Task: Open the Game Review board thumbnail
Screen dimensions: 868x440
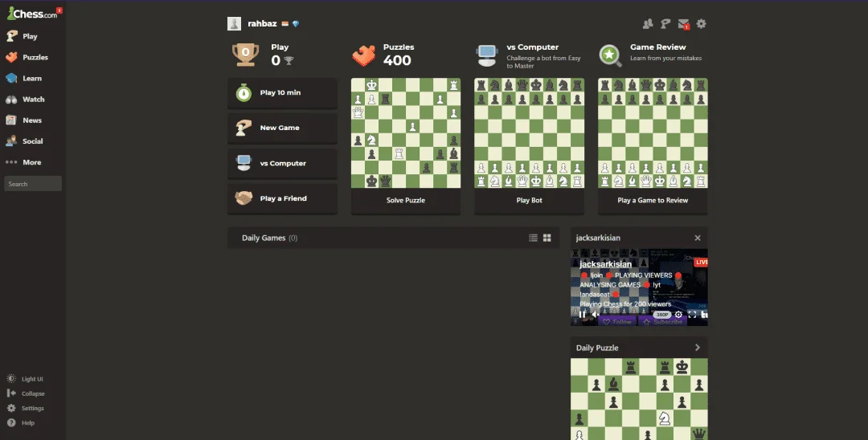Action: click(653, 133)
